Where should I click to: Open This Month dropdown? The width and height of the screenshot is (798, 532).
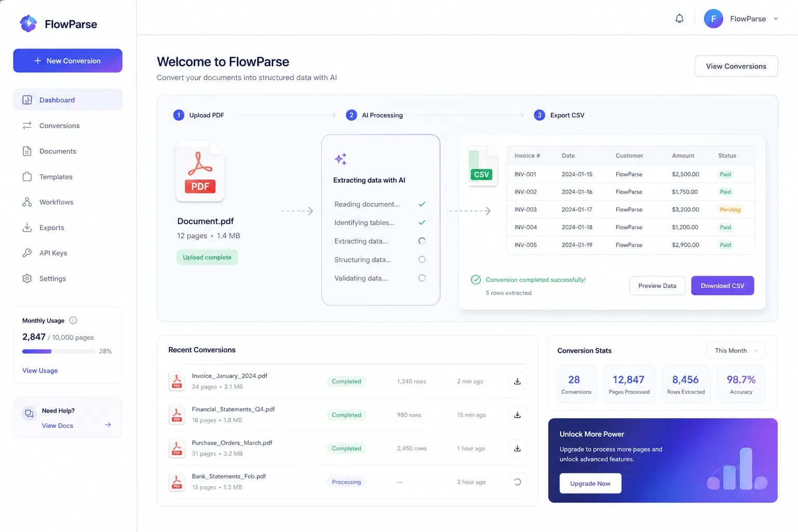pos(736,351)
